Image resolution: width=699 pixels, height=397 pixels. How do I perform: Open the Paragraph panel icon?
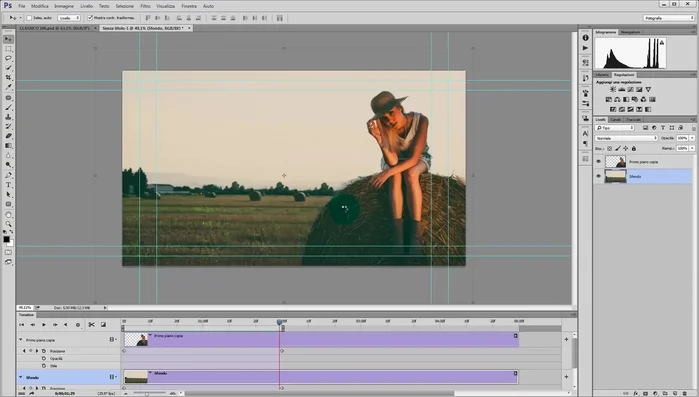pos(585,143)
